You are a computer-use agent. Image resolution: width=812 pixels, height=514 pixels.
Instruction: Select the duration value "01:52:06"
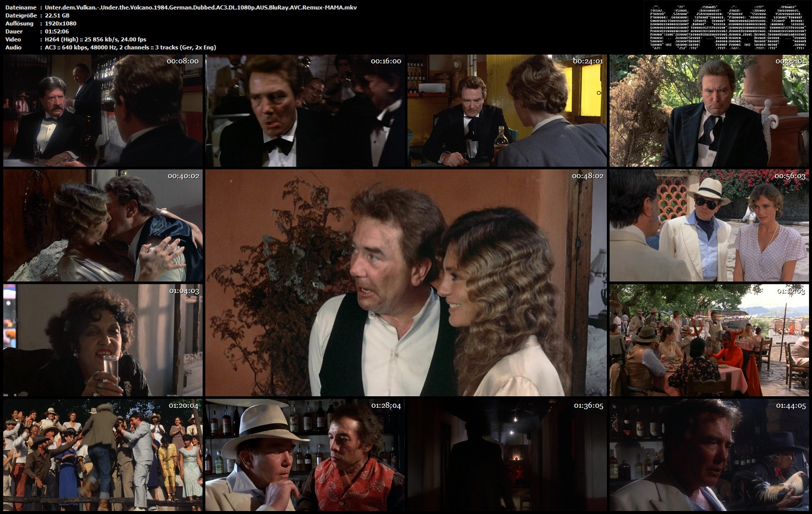pyautogui.click(x=57, y=31)
